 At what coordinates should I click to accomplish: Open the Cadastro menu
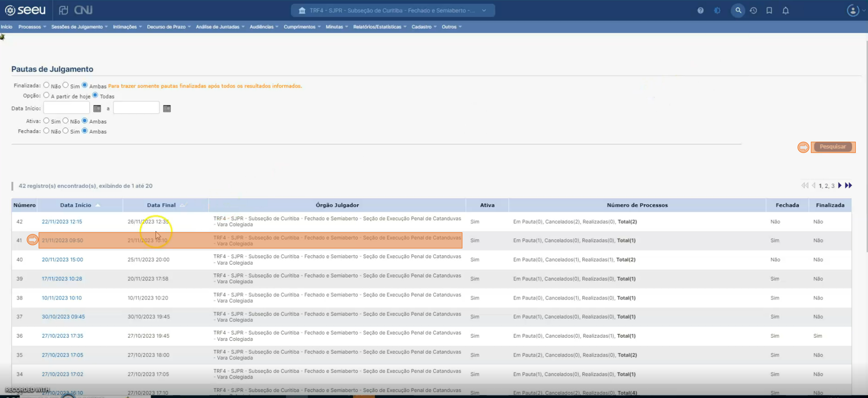(x=424, y=27)
